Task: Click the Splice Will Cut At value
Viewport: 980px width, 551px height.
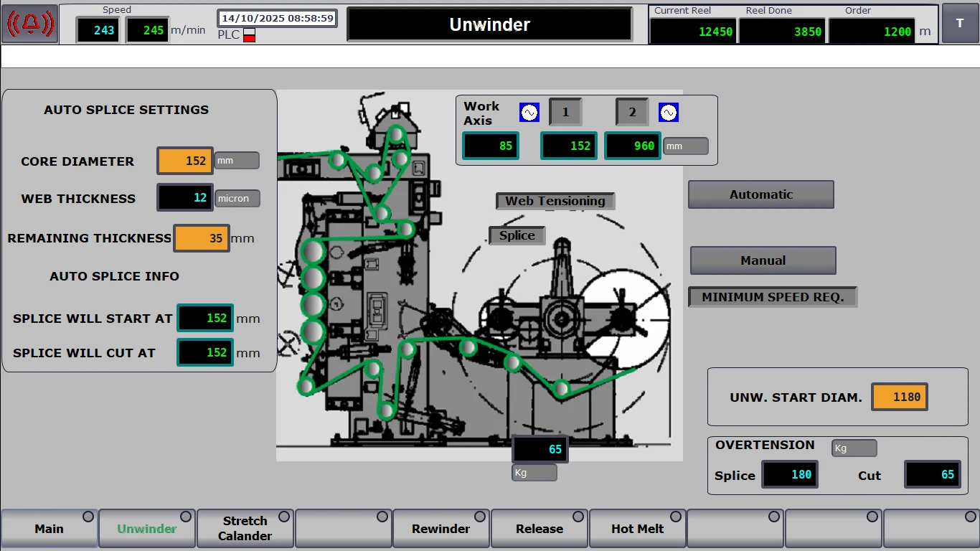Action: (205, 352)
